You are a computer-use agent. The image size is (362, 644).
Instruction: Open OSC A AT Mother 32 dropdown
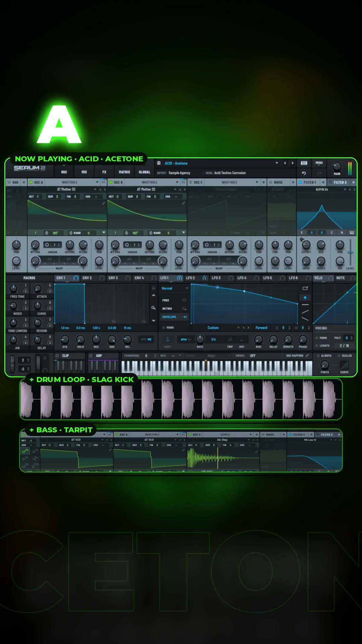95,190
